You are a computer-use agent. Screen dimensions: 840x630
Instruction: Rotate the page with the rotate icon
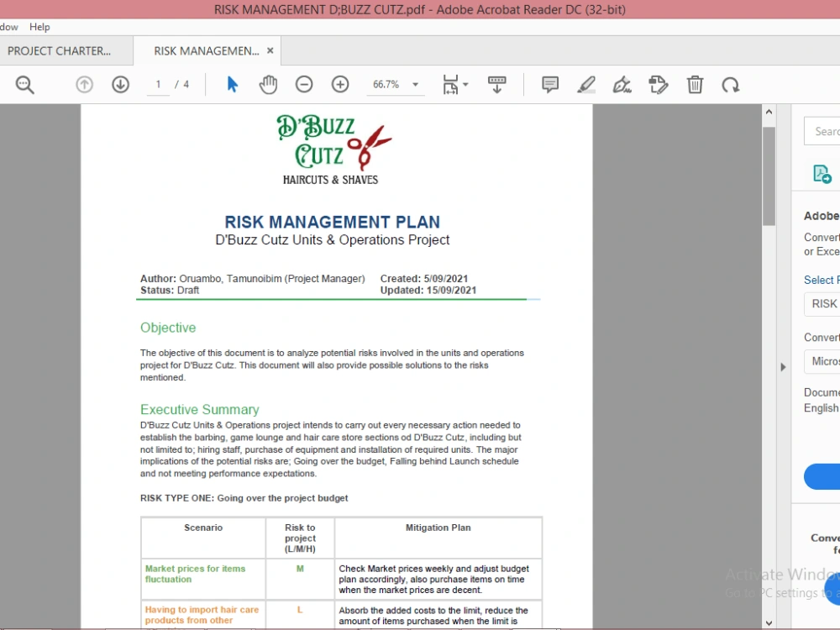tap(731, 85)
